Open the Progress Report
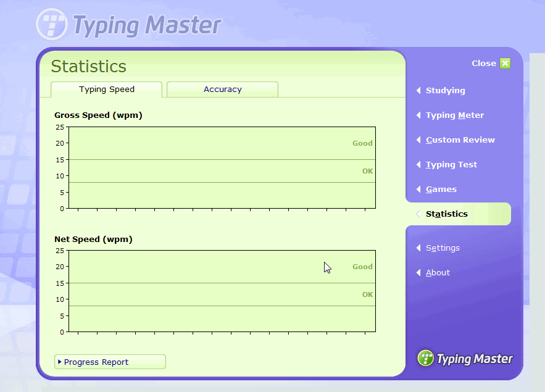Image resolution: width=545 pixels, height=392 pixels. (110, 362)
